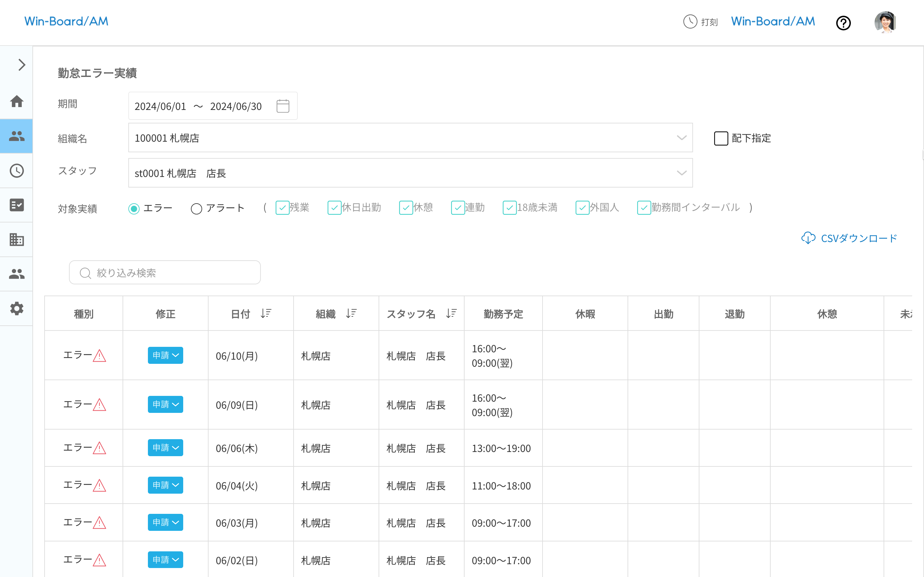Sort the table by 日付 column
Image resolution: width=924 pixels, height=577 pixels.
click(266, 314)
